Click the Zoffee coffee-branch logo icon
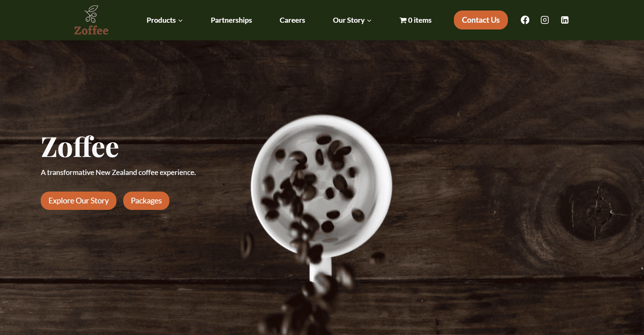Screen dimensions: 644x335 pos(91,14)
